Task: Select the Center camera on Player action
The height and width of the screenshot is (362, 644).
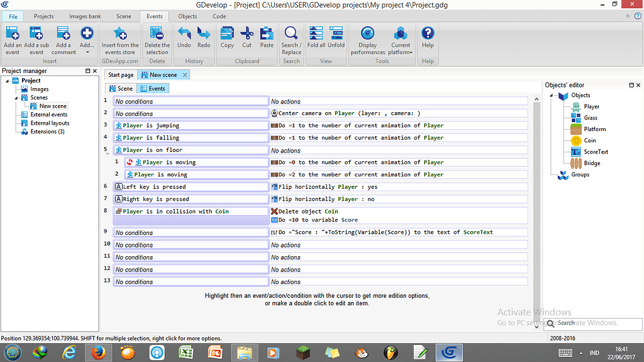Action: point(345,113)
